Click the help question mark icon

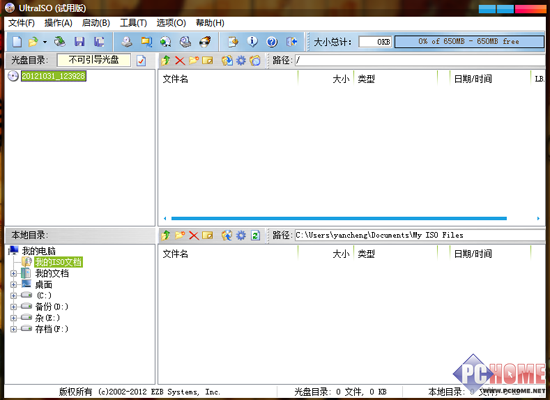click(x=272, y=42)
